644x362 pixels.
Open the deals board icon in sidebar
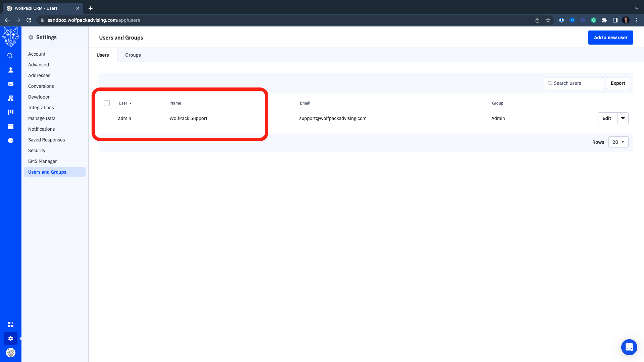coord(11,112)
